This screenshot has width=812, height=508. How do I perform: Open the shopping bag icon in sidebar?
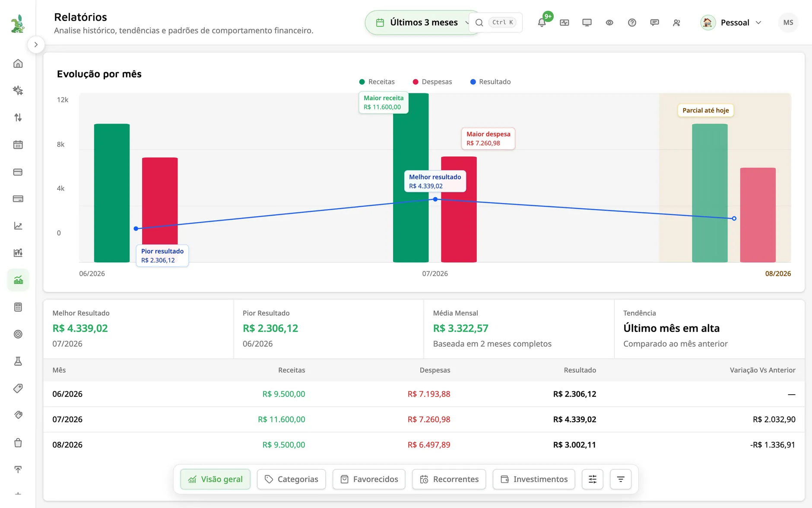click(x=18, y=443)
